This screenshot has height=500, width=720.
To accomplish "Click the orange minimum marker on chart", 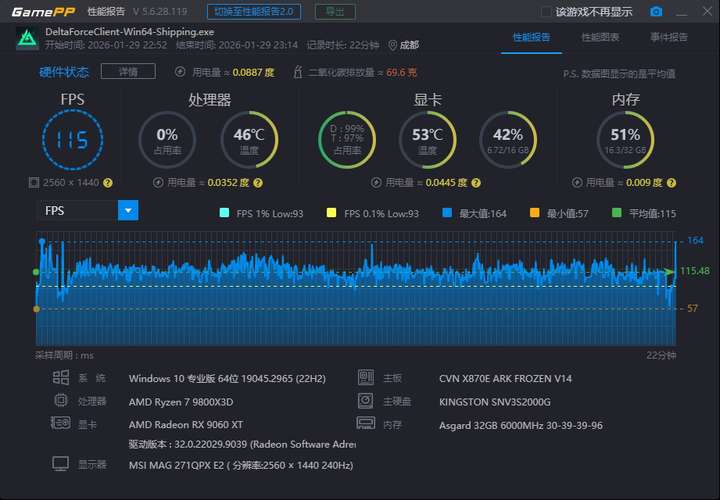I will [36, 309].
